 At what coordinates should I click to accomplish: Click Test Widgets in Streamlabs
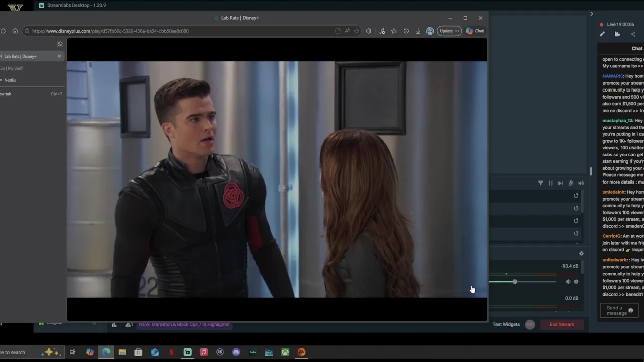click(506, 324)
